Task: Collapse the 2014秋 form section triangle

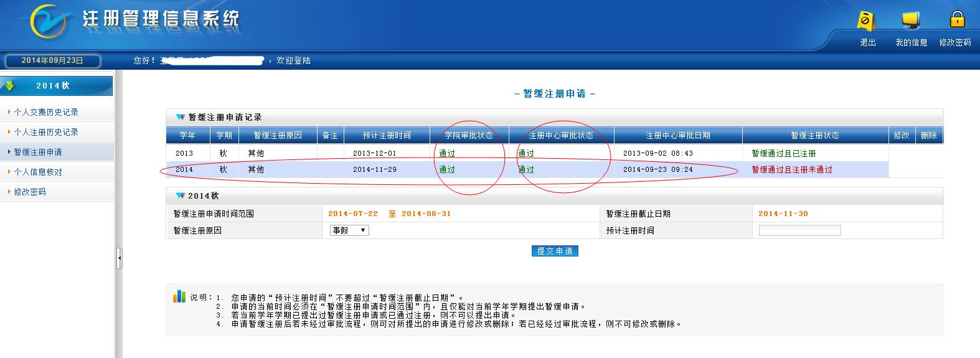Action: (180, 195)
